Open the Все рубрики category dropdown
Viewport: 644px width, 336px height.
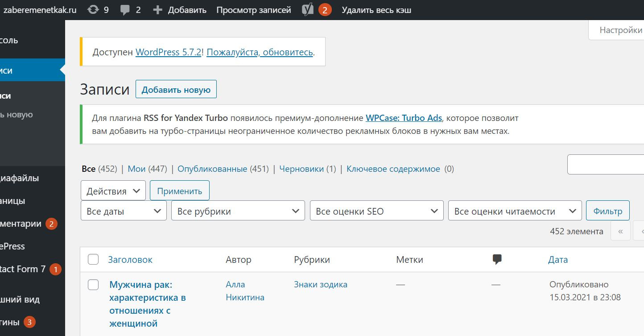pos(238,211)
